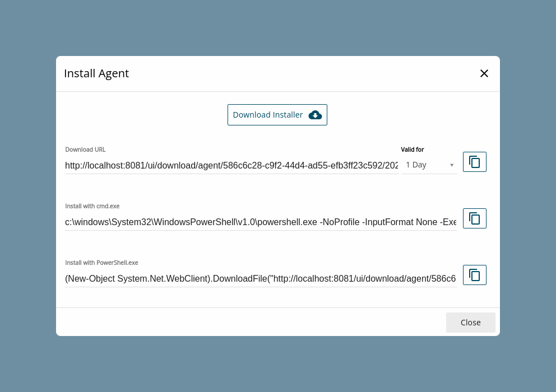Click the localhost URL text shown
This screenshot has height=392, width=556.
[x=231, y=166]
